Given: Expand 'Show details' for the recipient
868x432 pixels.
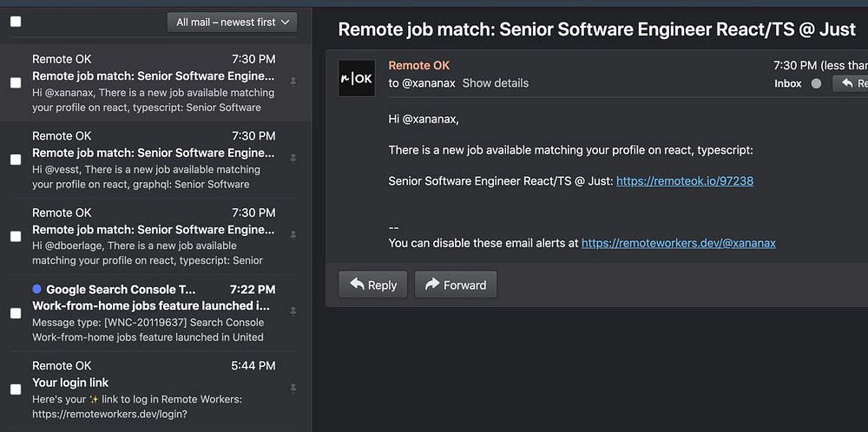Looking at the screenshot, I should pos(495,83).
